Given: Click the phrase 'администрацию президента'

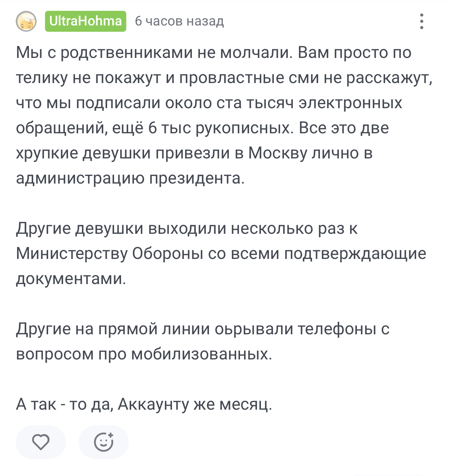Looking at the screenshot, I should (130, 178).
